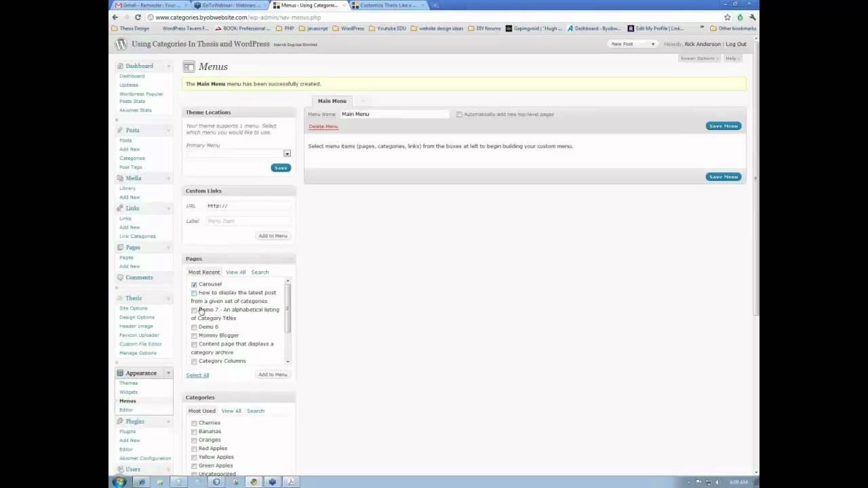Collapse the Media sidebar section arrow

(x=168, y=178)
